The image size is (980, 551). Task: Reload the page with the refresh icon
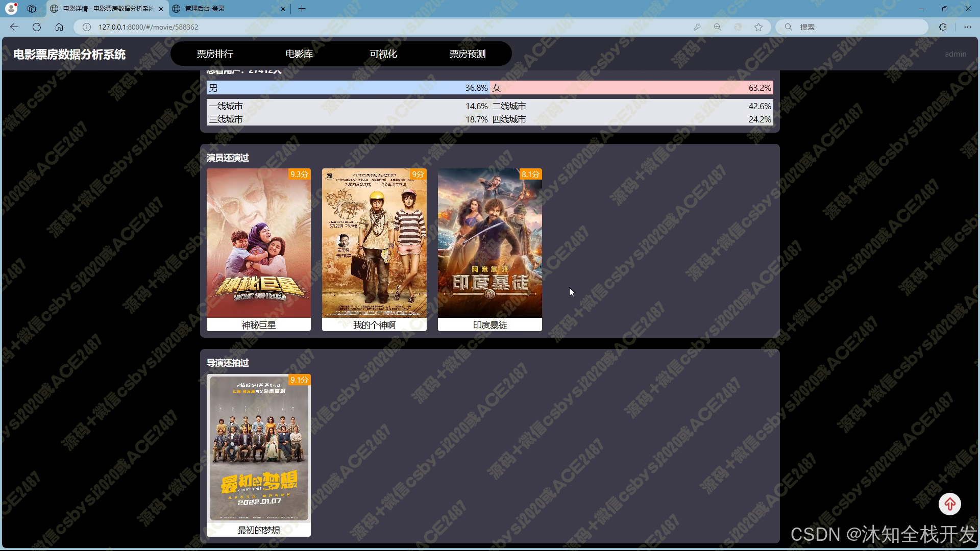37,27
